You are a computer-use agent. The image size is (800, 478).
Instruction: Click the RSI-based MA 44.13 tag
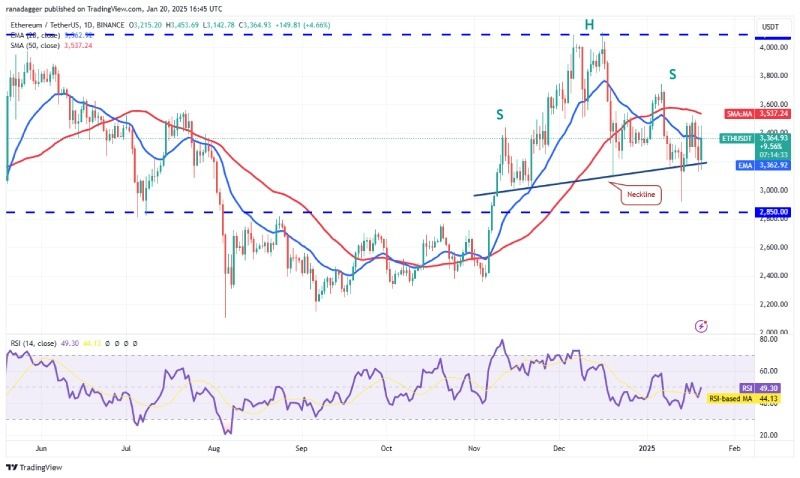click(749, 398)
